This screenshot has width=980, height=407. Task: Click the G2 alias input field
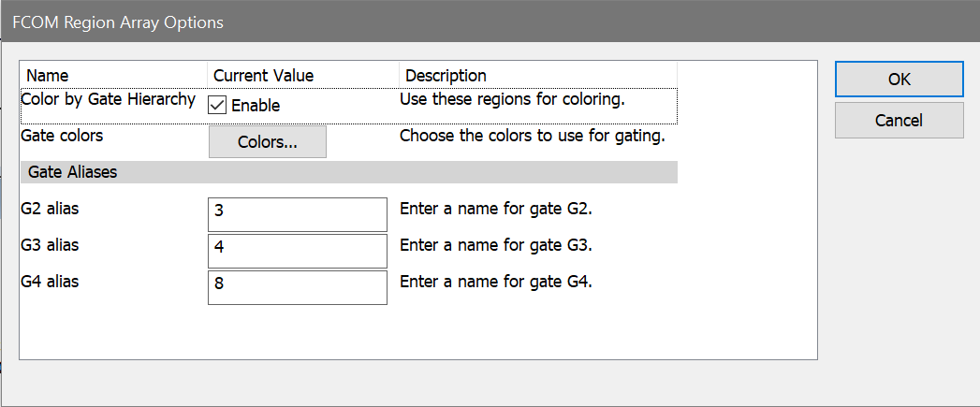click(297, 213)
